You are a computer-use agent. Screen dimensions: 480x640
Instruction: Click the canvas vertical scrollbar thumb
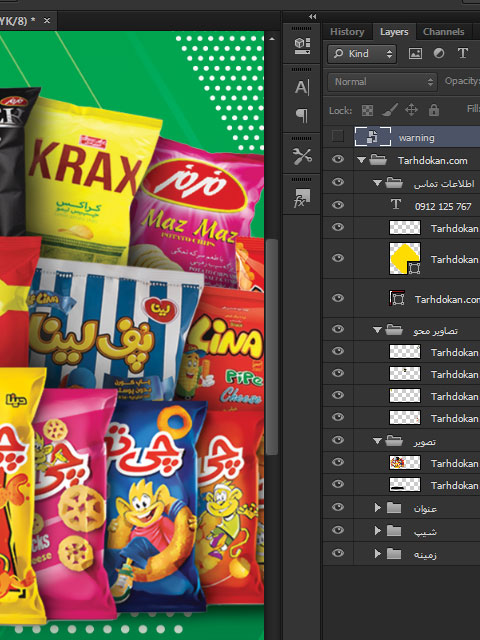pos(272,347)
